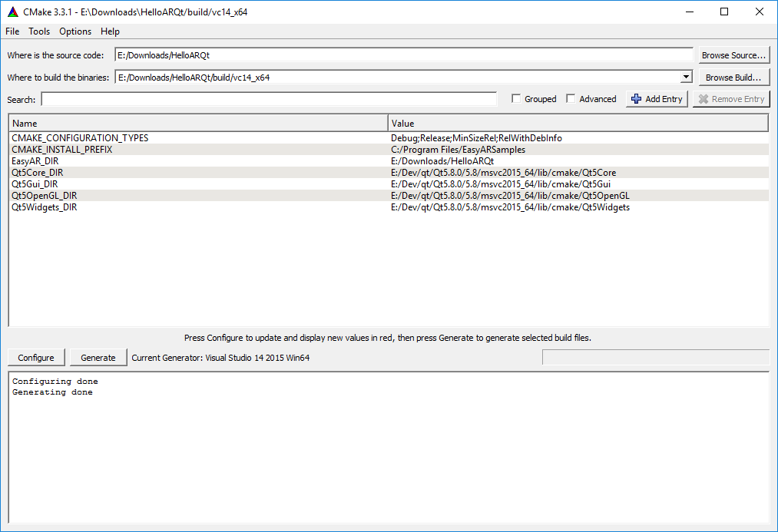Click the blue plus Add Entry icon

(x=636, y=99)
